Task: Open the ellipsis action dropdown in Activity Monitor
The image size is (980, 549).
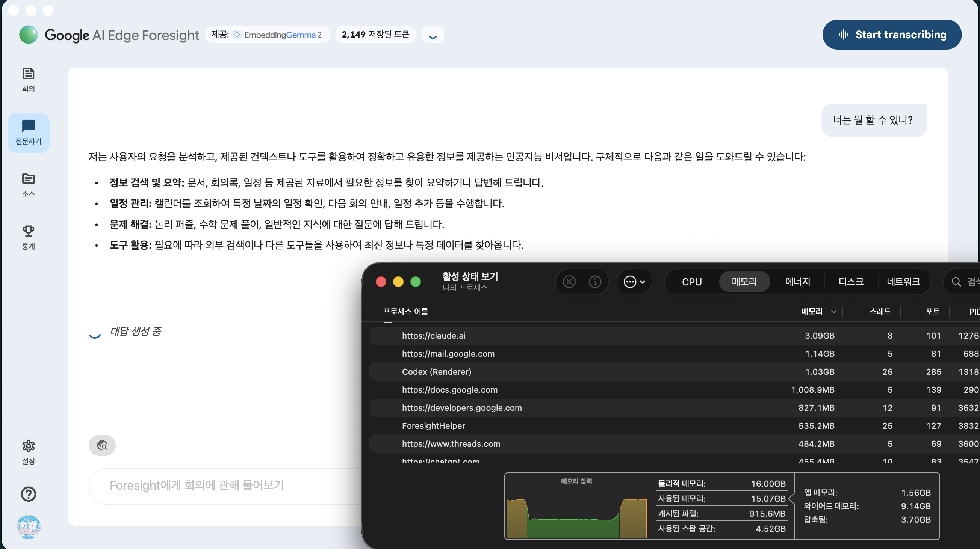Action: (x=634, y=282)
